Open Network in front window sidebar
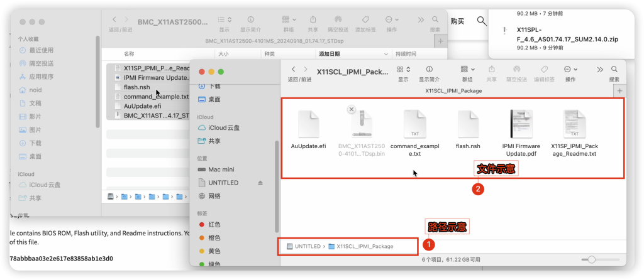The image size is (644, 280). [x=209, y=196]
